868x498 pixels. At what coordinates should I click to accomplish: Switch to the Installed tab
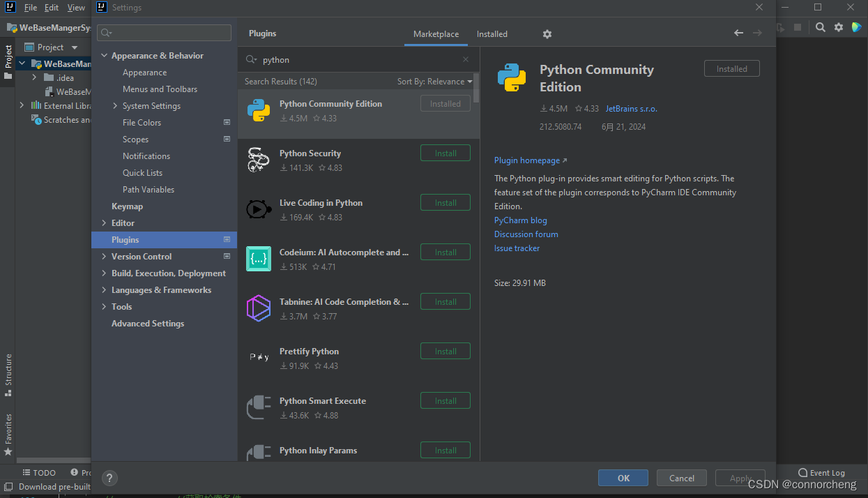click(x=492, y=34)
